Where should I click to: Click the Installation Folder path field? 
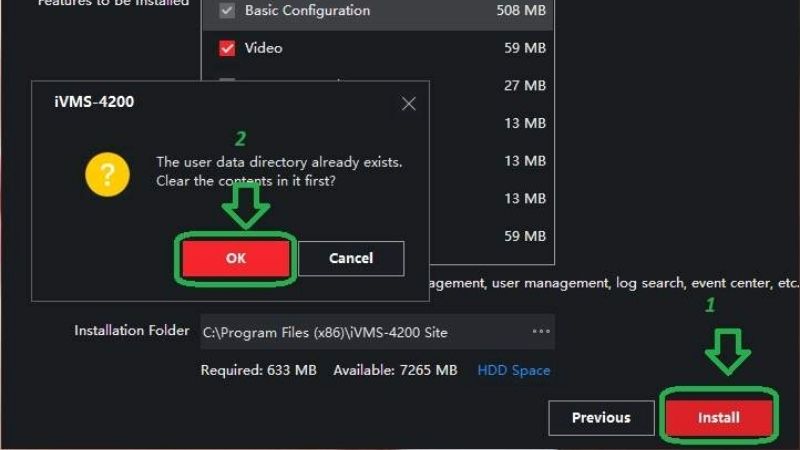pyautogui.click(x=360, y=332)
